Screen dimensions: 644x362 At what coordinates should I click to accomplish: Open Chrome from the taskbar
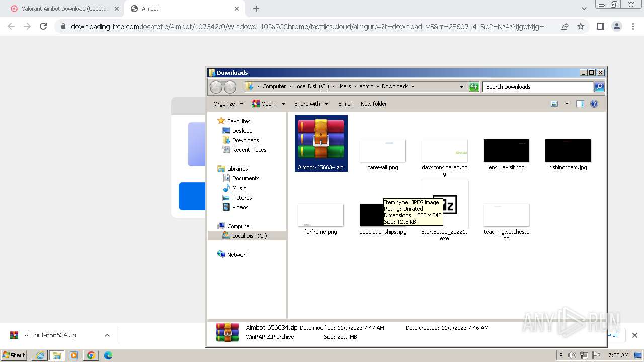(x=91, y=355)
